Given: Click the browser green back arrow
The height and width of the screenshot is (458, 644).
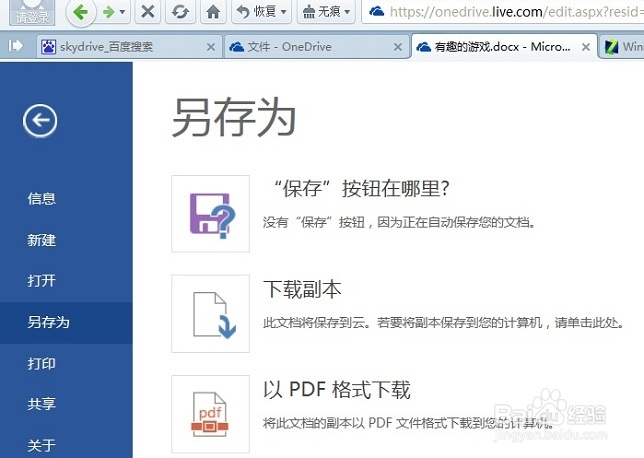Looking at the screenshot, I should point(81,12).
